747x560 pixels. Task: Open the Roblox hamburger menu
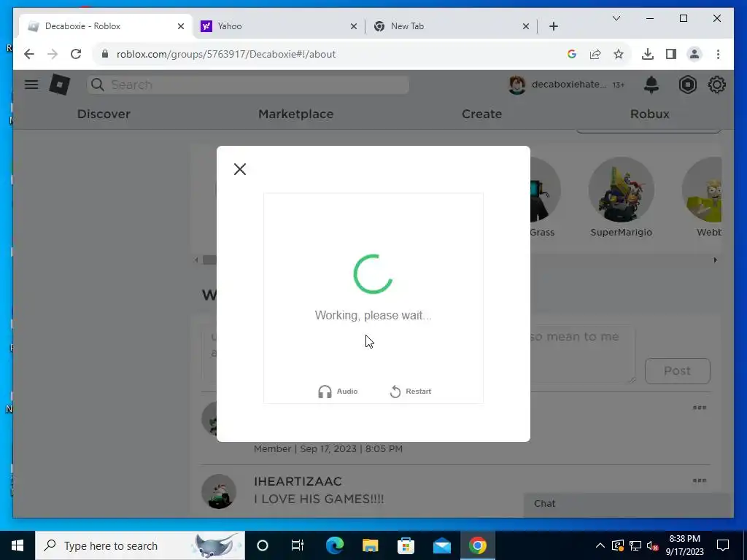[31, 85]
